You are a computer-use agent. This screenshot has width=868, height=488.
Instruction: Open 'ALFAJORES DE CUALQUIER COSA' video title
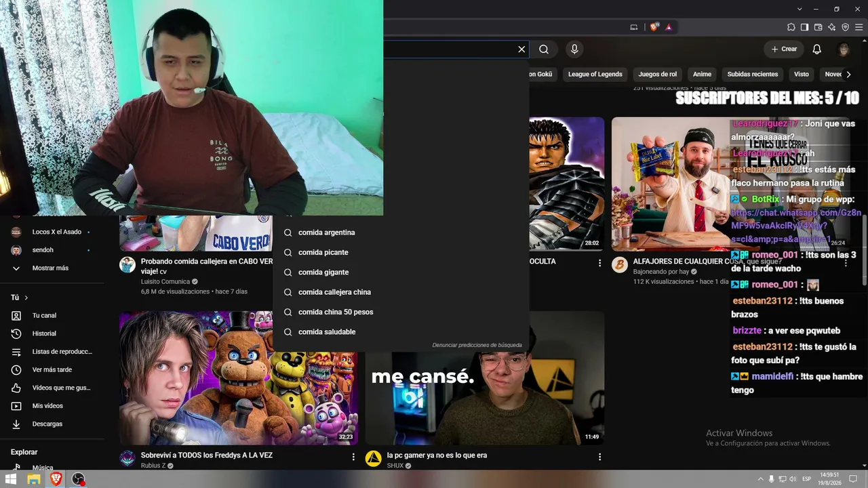707,261
